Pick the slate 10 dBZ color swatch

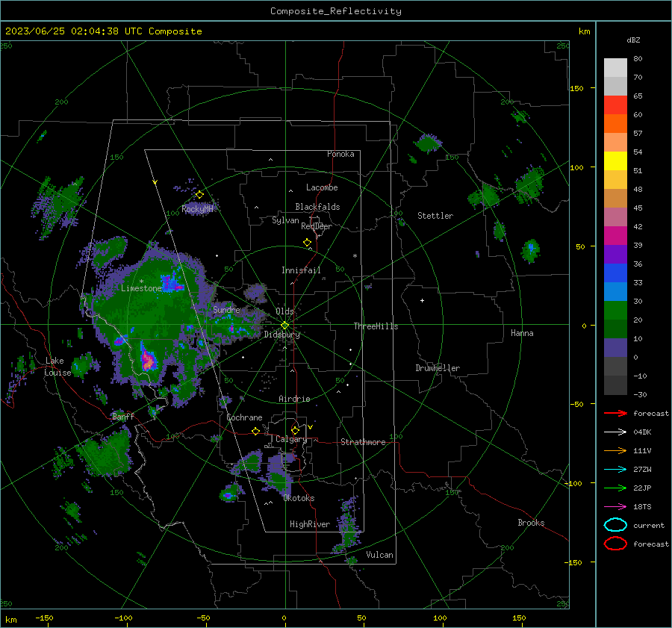[x=615, y=347]
